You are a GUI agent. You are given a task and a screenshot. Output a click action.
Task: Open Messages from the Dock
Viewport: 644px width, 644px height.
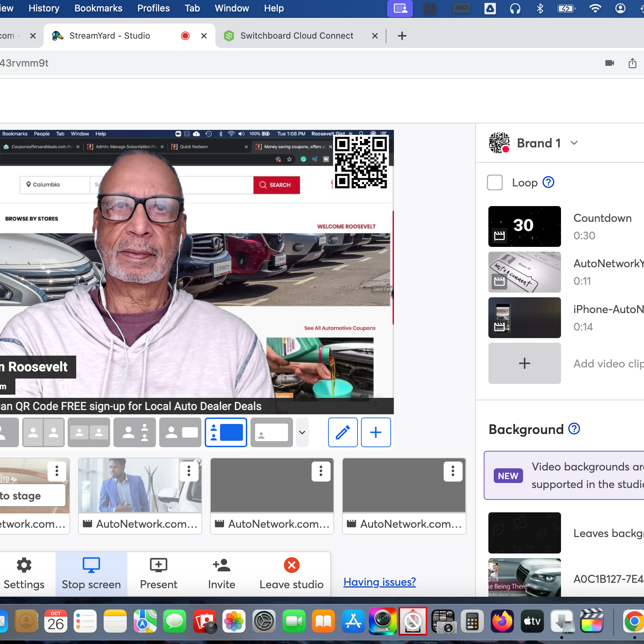(x=175, y=621)
